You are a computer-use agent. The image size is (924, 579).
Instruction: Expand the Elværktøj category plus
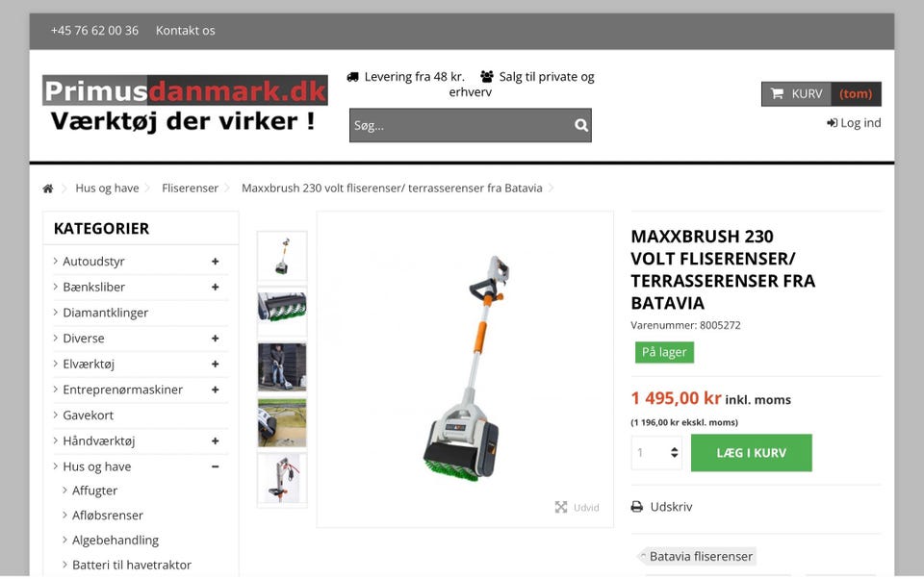[x=215, y=364]
